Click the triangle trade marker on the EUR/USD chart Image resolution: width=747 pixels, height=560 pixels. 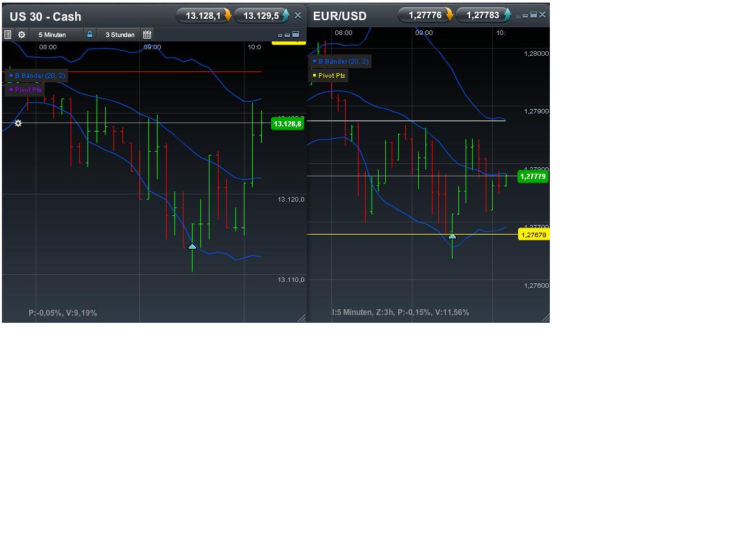click(452, 237)
